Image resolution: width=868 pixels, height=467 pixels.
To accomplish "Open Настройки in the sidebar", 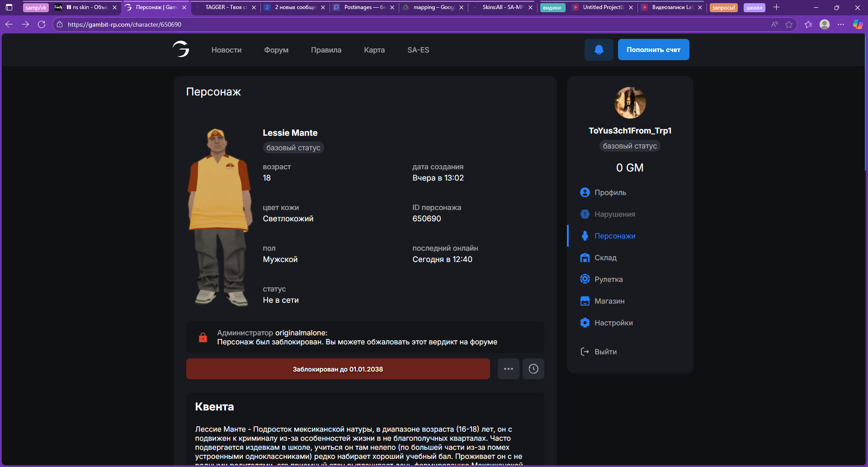I will coord(613,323).
